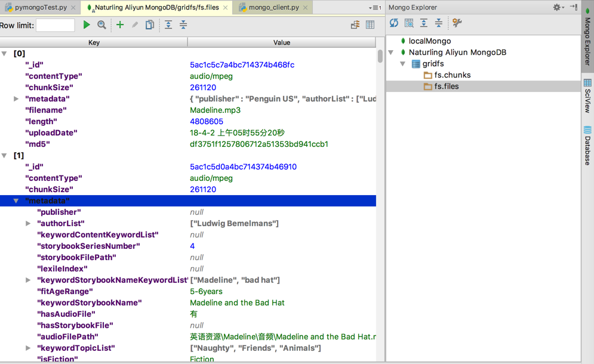The height and width of the screenshot is (364, 594).
Task: Select the "contentType" key of document [0]
Action: point(53,76)
